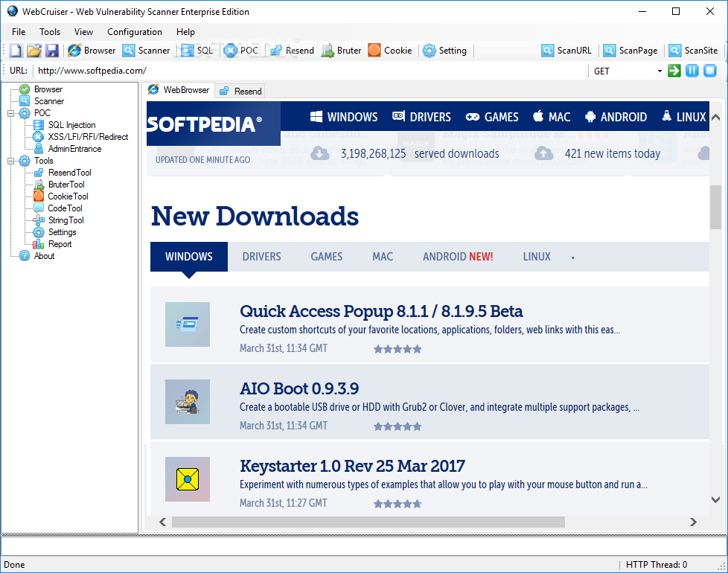Viewport: 728px width, 573px height.
Task: Select the ANDROID NEW! downloads tab
Action: (x=458, y=257)
